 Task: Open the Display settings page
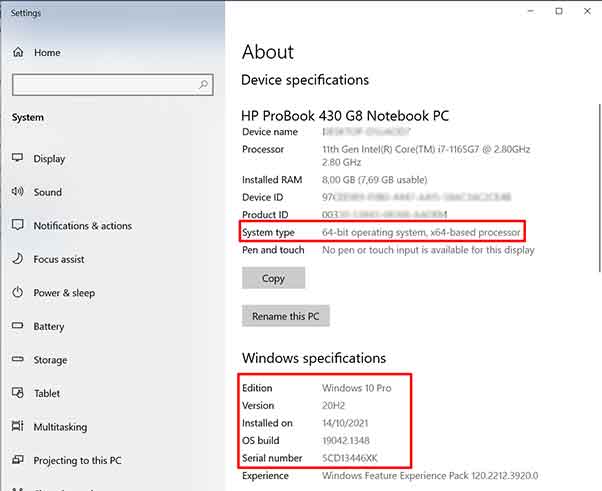49,159
